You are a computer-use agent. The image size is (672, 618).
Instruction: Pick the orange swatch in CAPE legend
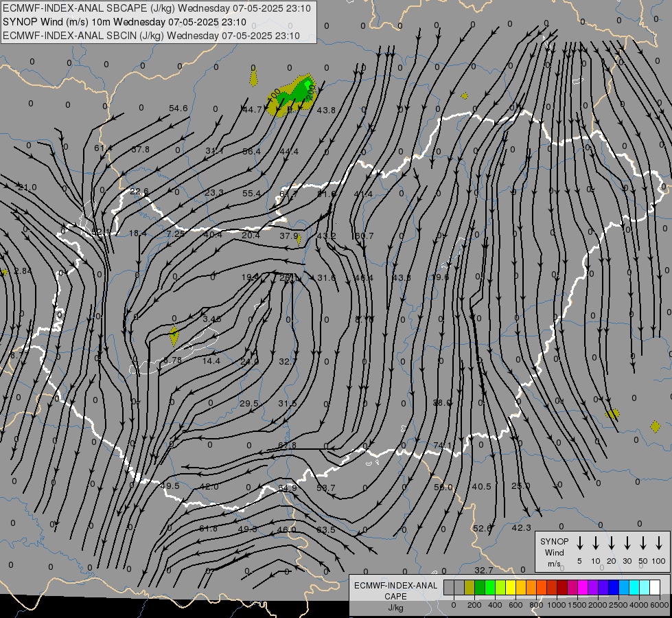click(x=531, y=587)
